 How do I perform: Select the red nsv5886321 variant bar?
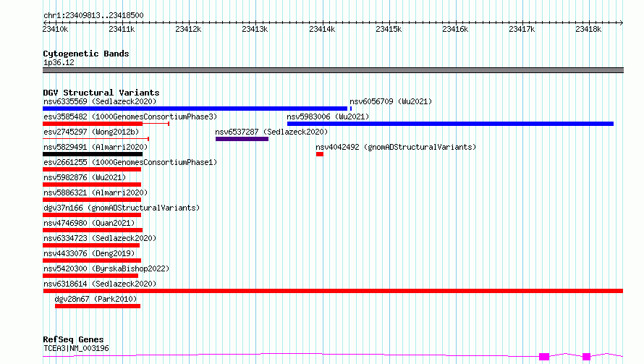pos(92,200)
